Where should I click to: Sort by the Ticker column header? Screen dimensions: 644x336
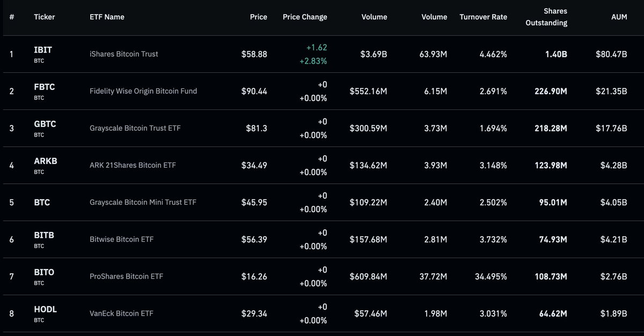(45, 17)
